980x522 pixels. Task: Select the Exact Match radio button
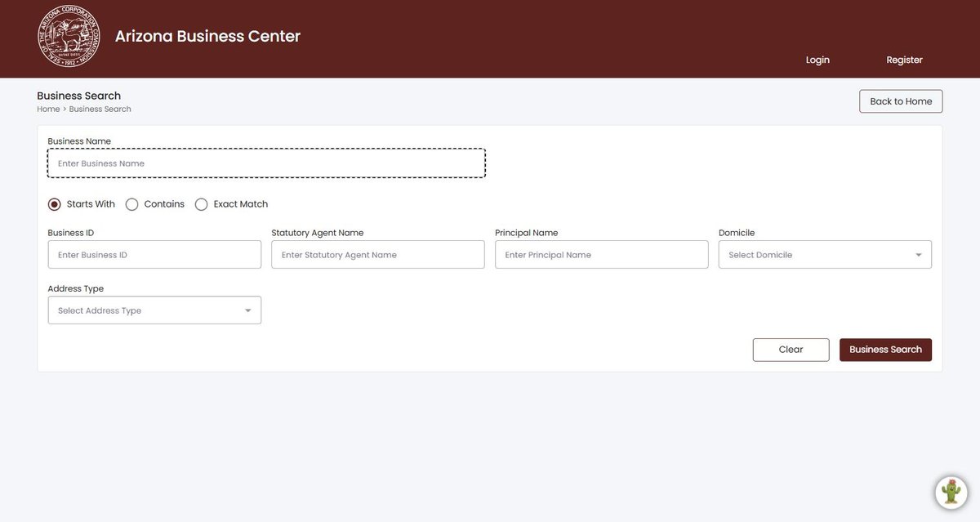[202, 204]
